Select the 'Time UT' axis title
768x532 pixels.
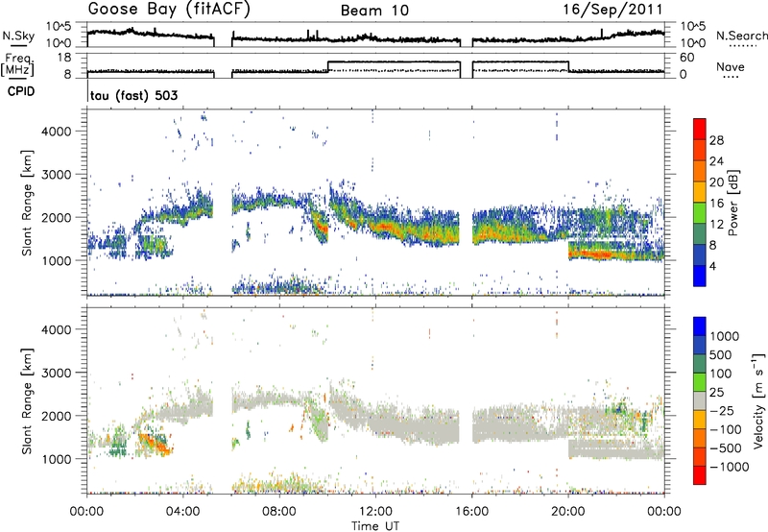[375, 525]
